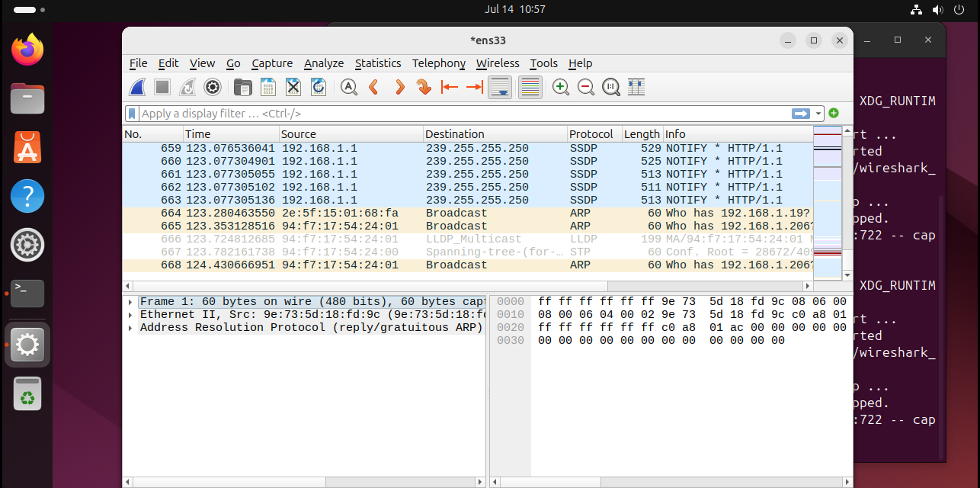
Task: Sort by Protocol column header
Action: (x=595, y=134)
